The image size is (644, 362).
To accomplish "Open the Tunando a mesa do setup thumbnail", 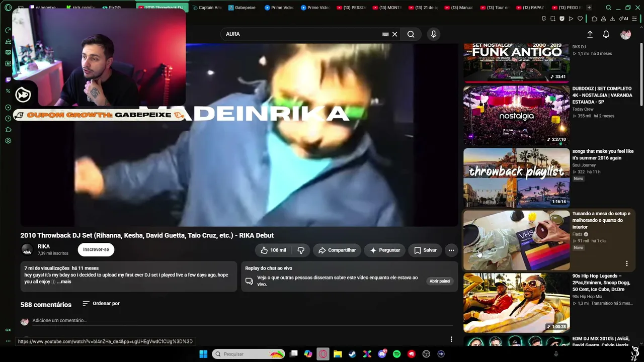I will pyautogui.click(x=516, y=240).
